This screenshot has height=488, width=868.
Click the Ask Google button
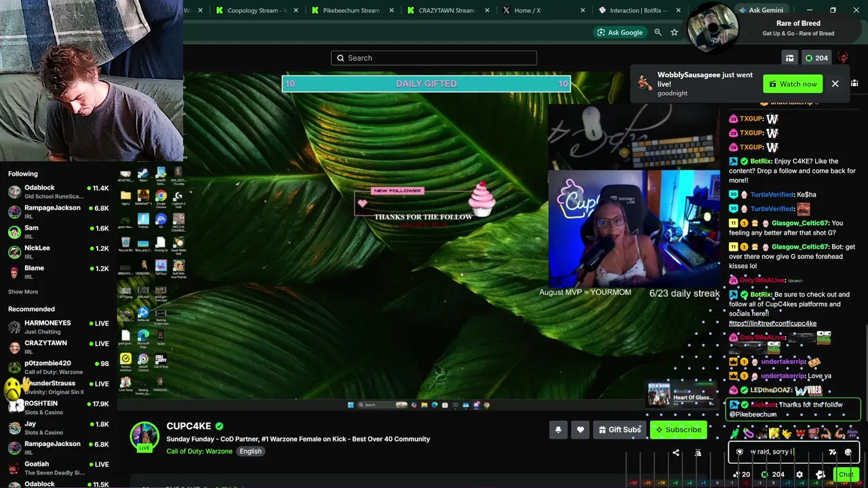(620, 33)
